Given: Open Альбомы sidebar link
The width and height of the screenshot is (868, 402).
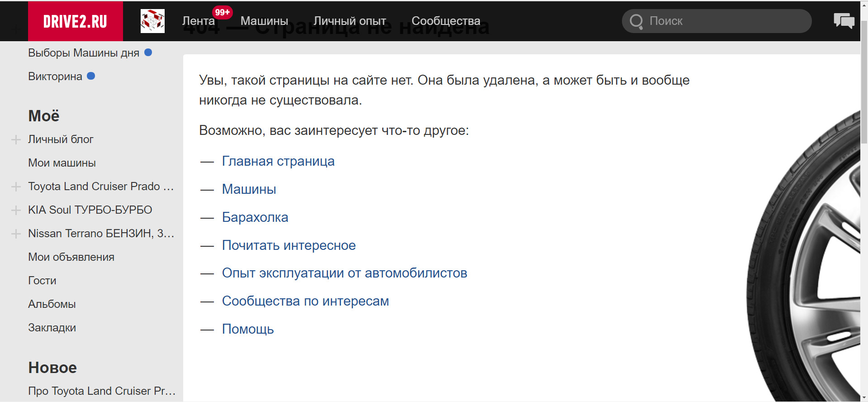Looking at the screenshot, I should pos(52,304).
